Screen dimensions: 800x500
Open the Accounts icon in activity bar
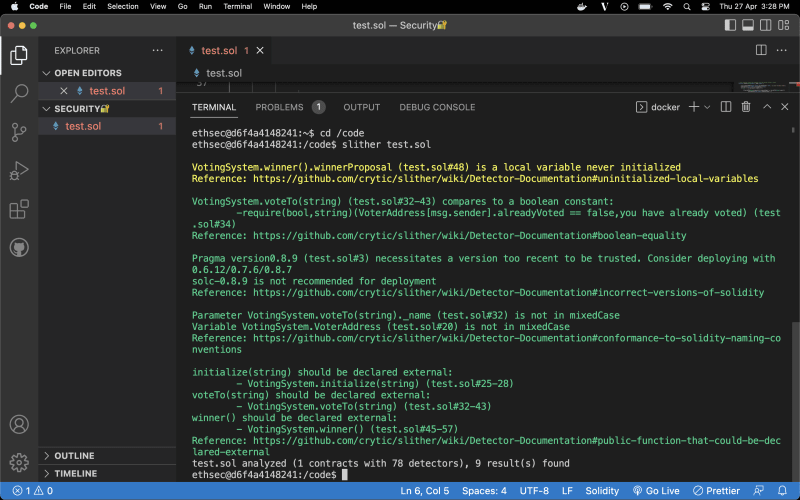point(19,424)
